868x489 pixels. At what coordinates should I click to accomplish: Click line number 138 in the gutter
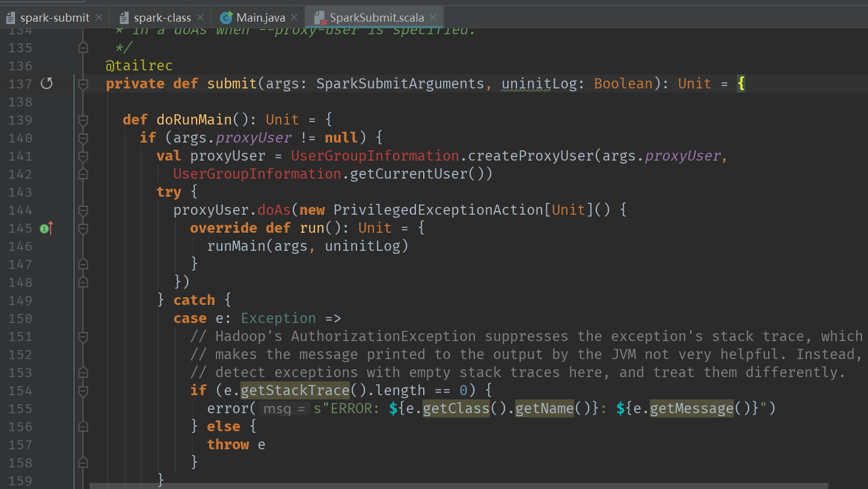(x=20, y=102)
